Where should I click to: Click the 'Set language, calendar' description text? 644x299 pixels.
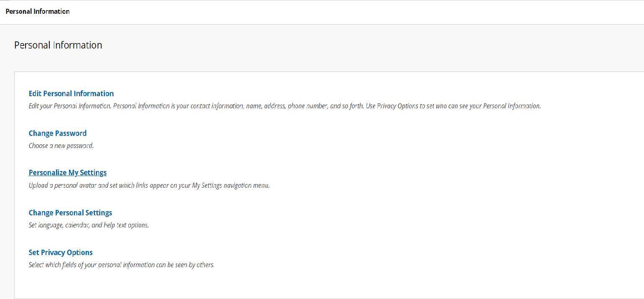pos(89,225)
